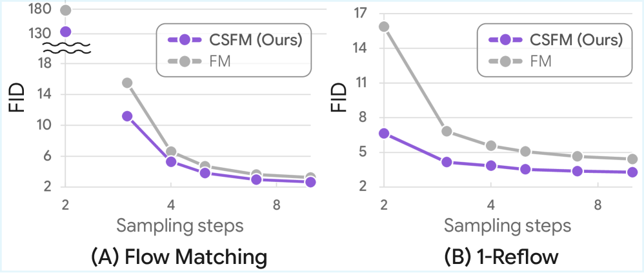Image resolution: width=644 pixels, height=273 pixels.
Task: Click the y-axis tick label 18 in Flow Matching chart
Action: (x=45, y=63)
